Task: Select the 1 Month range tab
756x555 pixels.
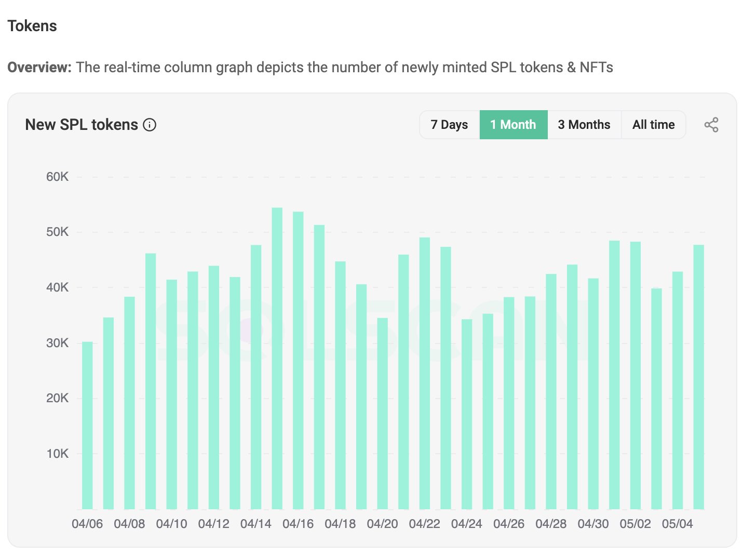Action: click(x=513, y=125)
